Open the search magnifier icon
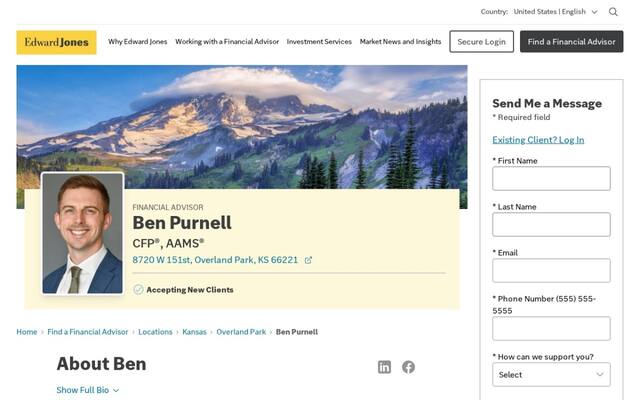The width and height of the screenshot is (640, 400). point(613,12)
